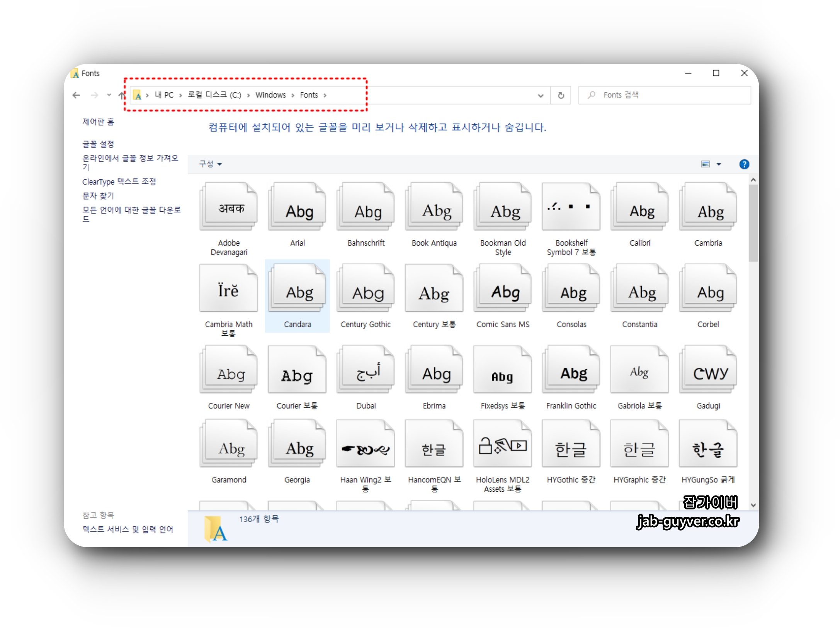This screenshot has width=840, height=628.
Task: Click the vertical scrollbar down arrow
Action: pos(753,505)
